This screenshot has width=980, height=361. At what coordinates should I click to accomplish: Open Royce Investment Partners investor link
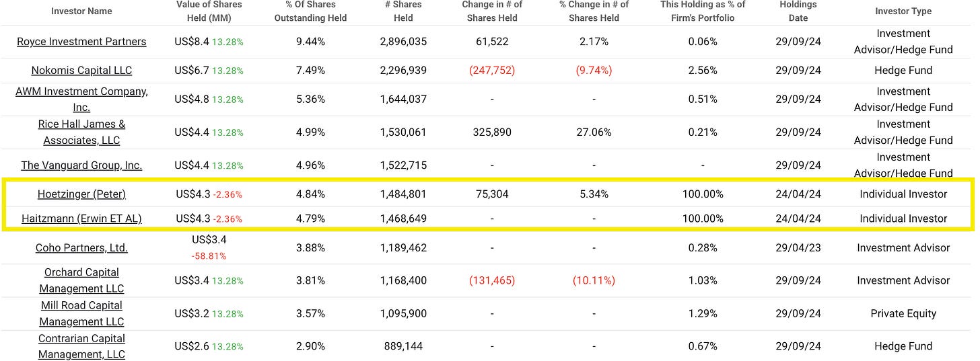[81, 42]
